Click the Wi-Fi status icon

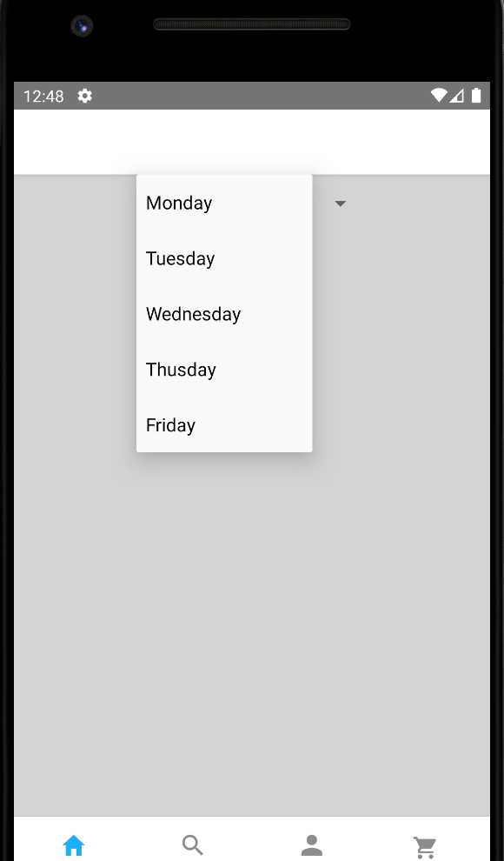tap(438, 96)
